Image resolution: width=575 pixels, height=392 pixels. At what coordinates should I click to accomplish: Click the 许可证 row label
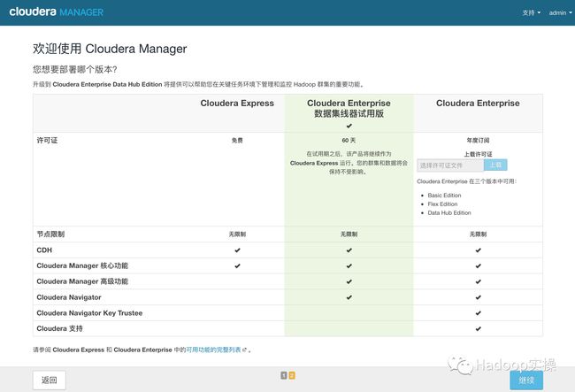pyautogui.click(x=47, y=141)
